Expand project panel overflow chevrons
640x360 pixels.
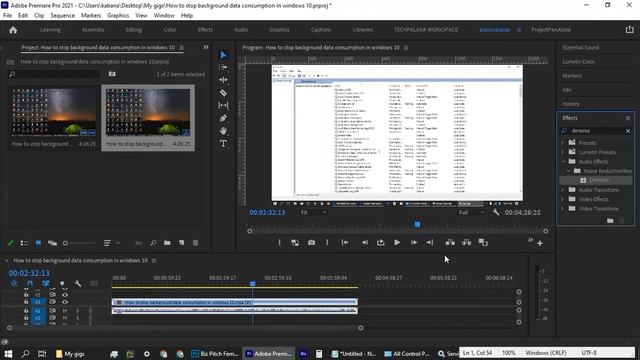(x=206, y=47)
